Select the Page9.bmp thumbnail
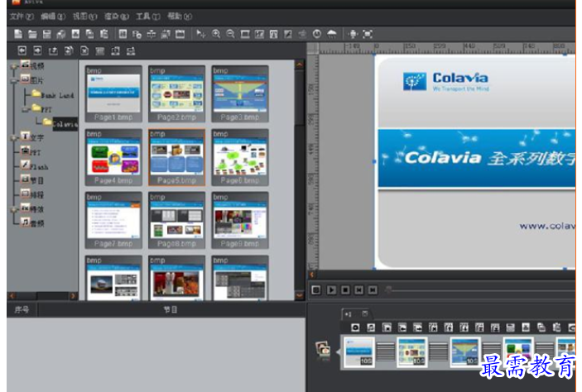 tap(240, 220)
